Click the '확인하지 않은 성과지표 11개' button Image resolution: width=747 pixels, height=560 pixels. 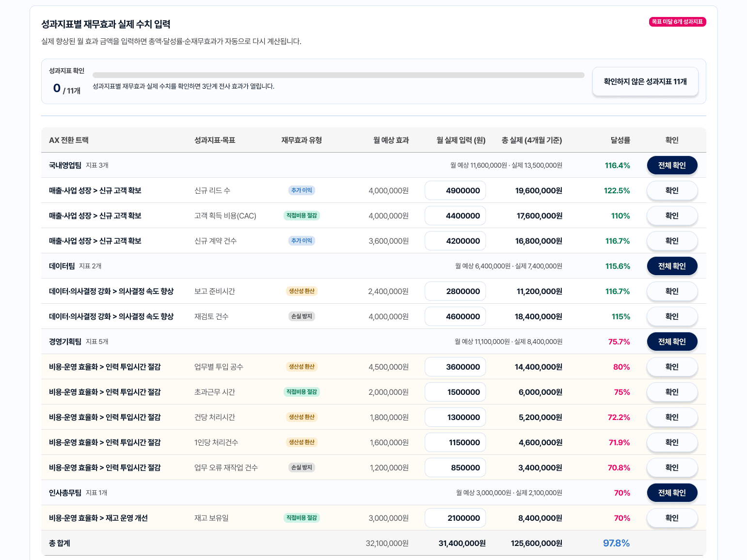click(x=645, y=81)
